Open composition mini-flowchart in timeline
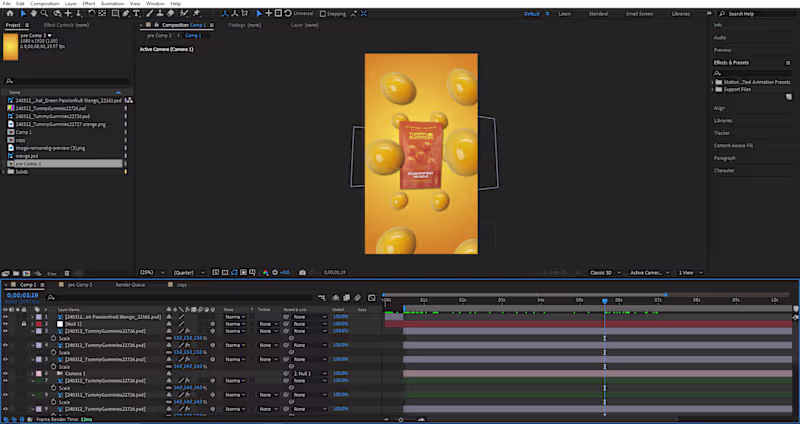Image resolution: width=800 pixels, height=424 pixels. point(322,297)
